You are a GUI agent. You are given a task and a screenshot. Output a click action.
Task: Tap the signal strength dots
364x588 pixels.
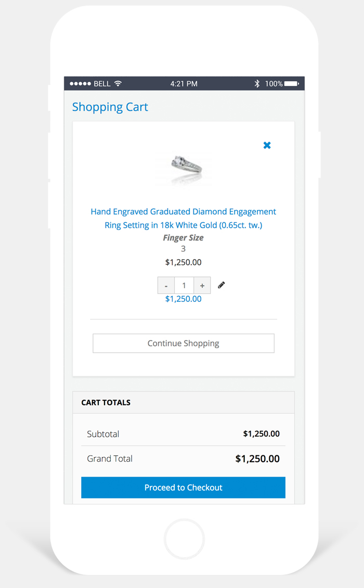click(80, 83)
